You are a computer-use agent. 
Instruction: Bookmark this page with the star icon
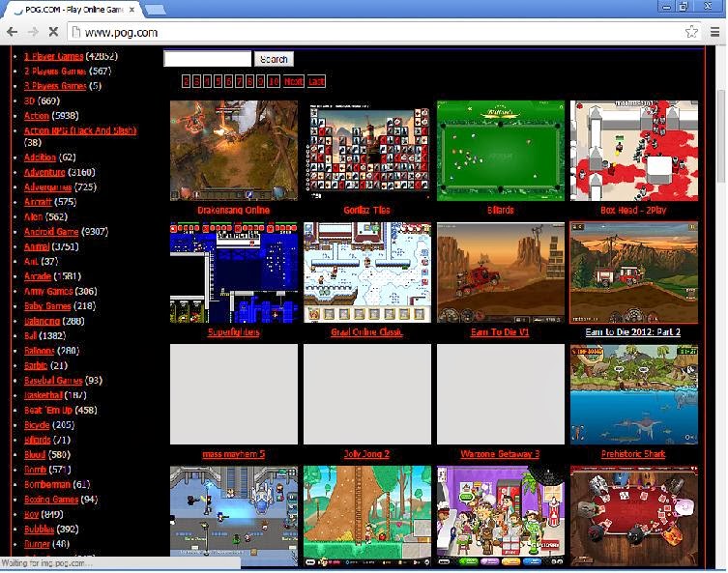click(x=691, y=32)
